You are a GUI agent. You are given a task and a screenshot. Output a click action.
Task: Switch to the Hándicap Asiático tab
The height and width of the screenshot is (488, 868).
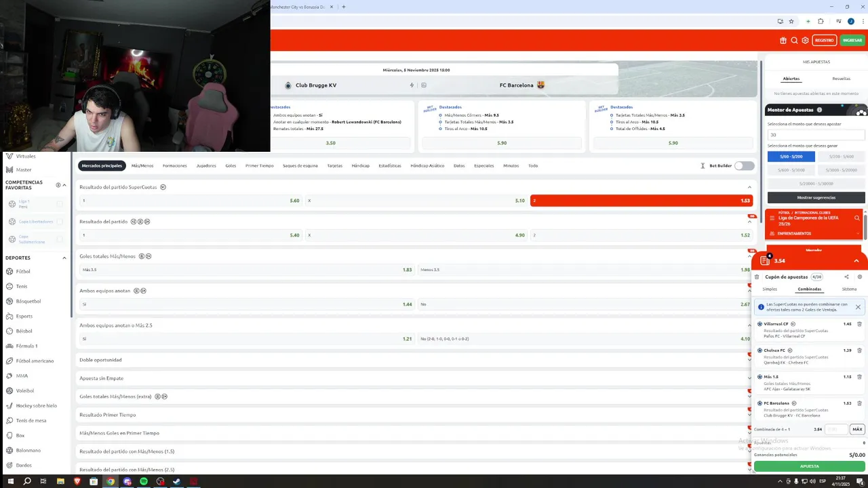pos(427,165)
